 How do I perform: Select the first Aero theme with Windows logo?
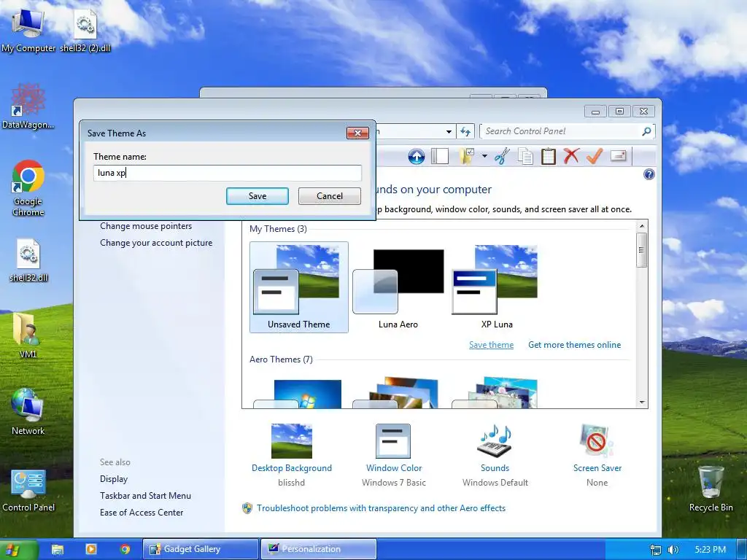pyautogui.click(x=298, y=393)
